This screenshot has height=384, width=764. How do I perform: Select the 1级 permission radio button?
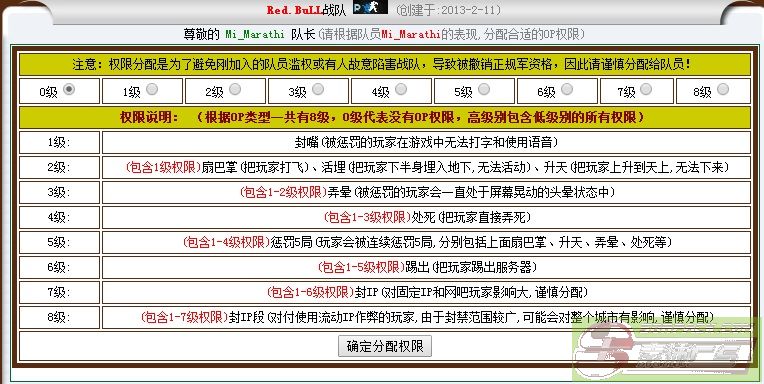point(152,89)
